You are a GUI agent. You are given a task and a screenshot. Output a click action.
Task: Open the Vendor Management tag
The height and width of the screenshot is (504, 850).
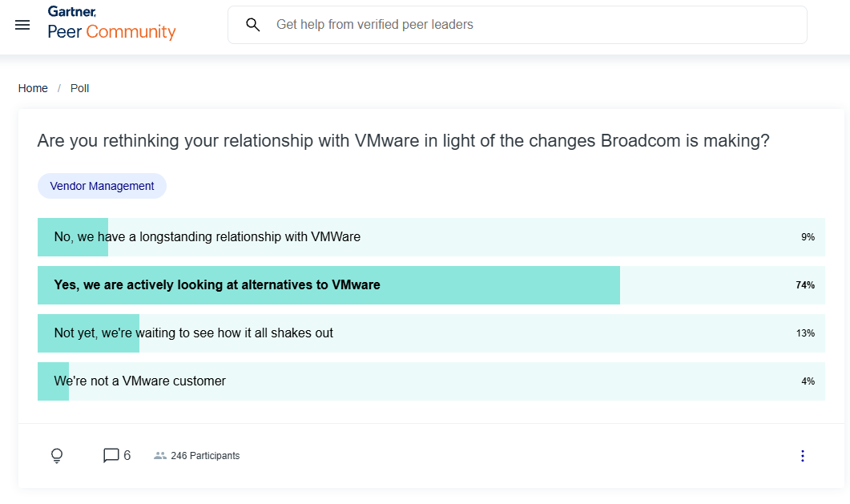pyautogui.click(x=102, y=186)
